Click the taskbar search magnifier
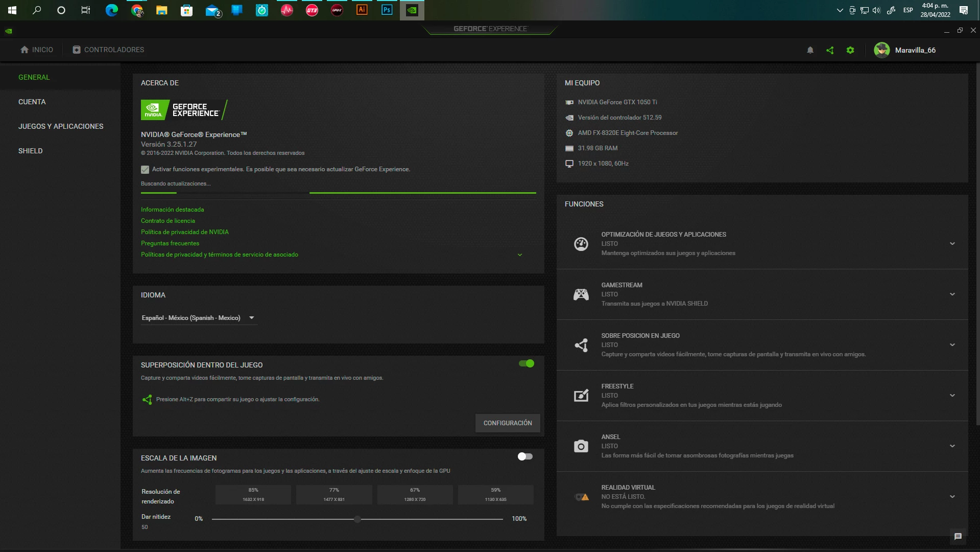Image resolution: width=980 pixels, height=552 pixels. [37, 10]
